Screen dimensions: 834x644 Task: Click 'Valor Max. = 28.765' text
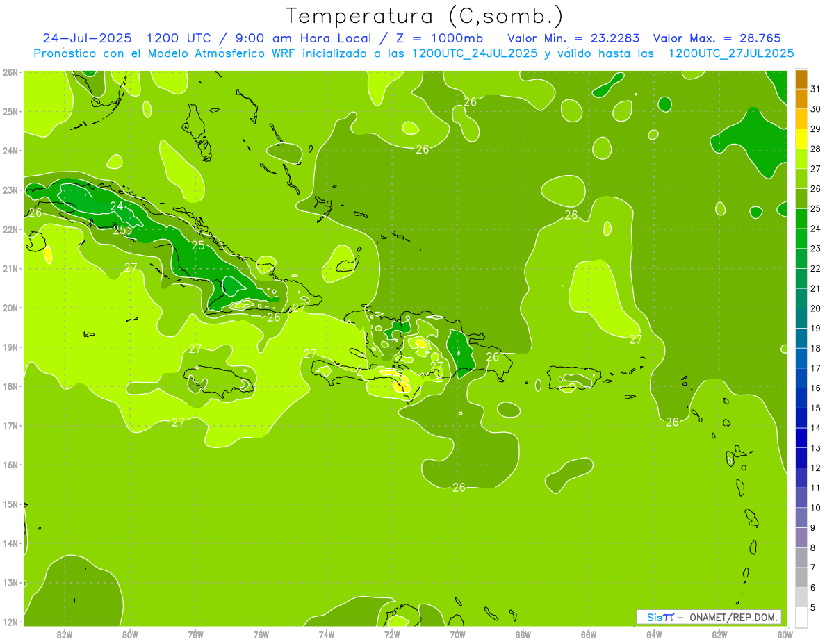(x=717, y=38)
